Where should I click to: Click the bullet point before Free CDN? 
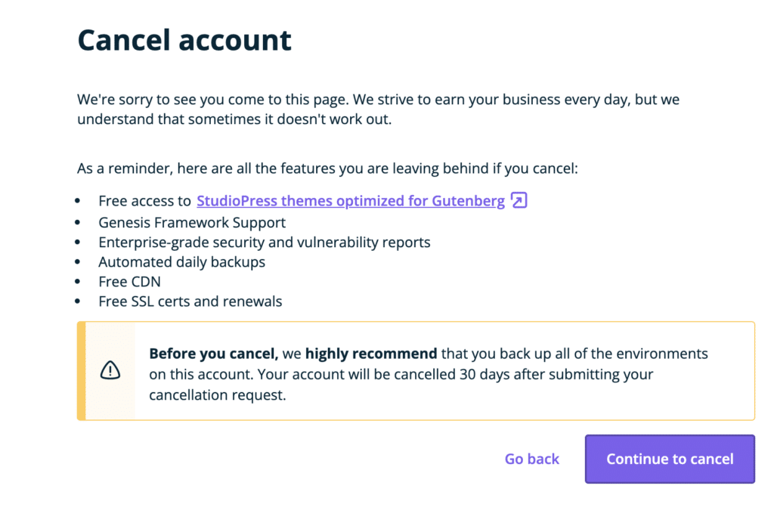78,282
